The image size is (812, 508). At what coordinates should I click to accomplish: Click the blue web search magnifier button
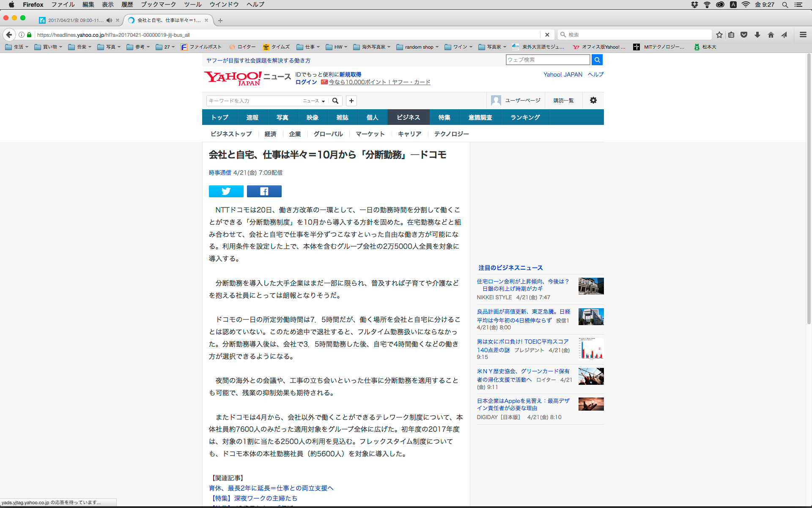coord(597,60)
